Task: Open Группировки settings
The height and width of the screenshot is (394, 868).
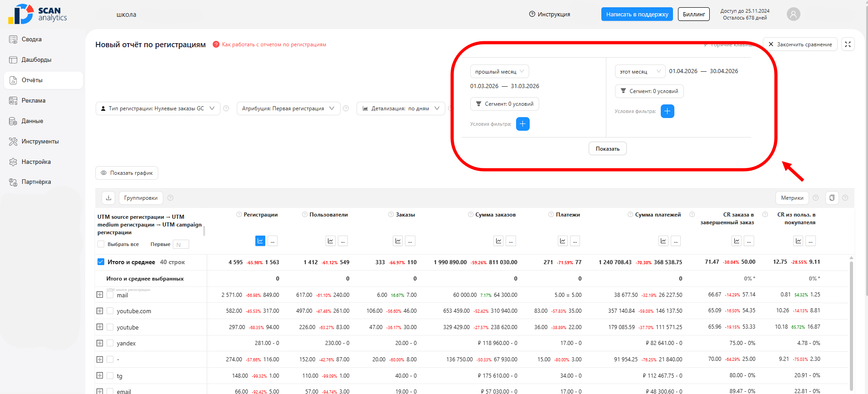Action: click(141, 198)
